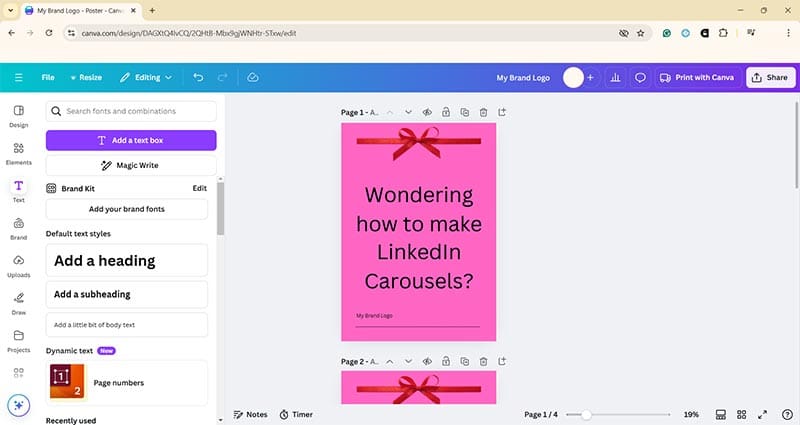Click the 19% zoom percentage
Image resolution: width=800 pixels, height=425 pixels.
click(691, 414)
